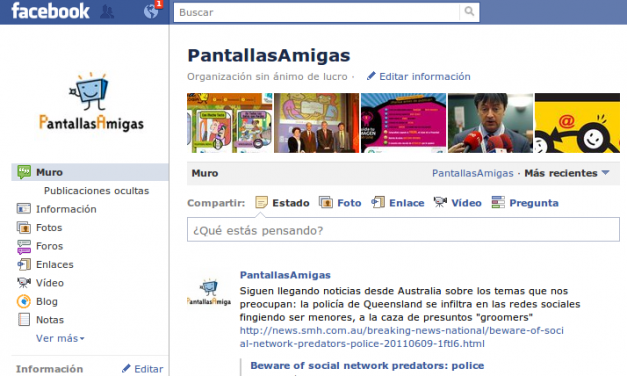627x376 pixels.
Task: Open the magenta infographic photo thumbnail
Action: point(403,123)
